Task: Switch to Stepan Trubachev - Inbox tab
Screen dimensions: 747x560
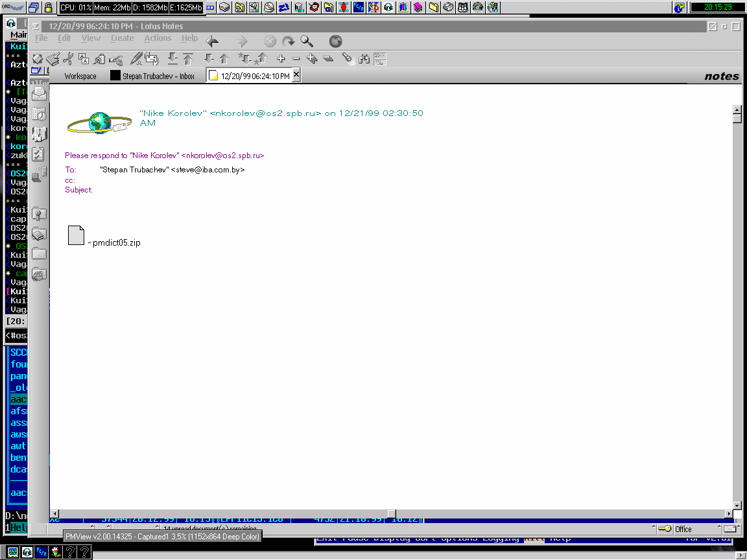Action: (x=152, y=76)
